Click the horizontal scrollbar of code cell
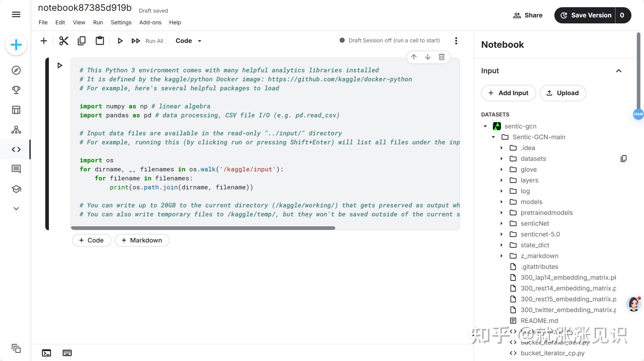 (203, 228)
